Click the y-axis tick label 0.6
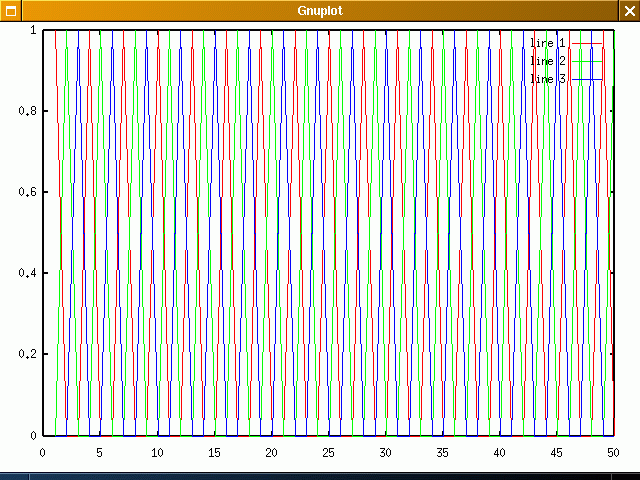 [26, 192]
